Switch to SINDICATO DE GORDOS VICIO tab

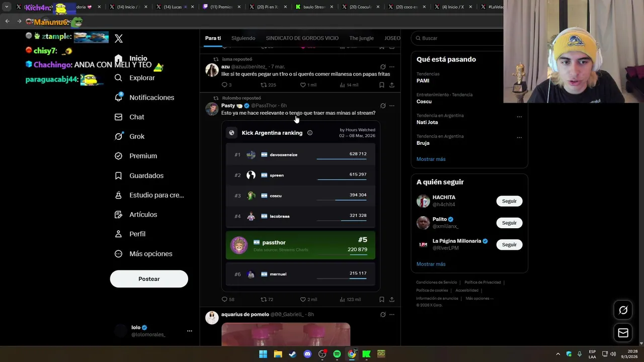302,38
